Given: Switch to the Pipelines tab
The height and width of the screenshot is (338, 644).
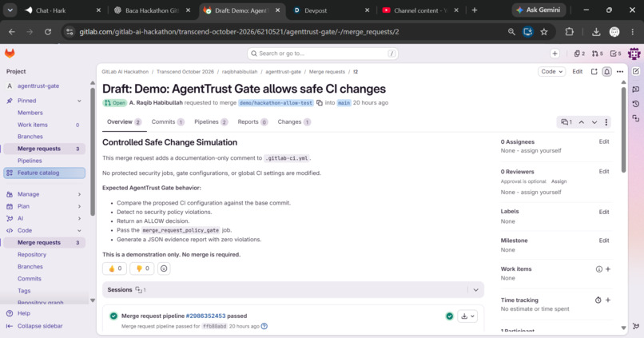Looking at the screenshot, I should pos(211,122).
